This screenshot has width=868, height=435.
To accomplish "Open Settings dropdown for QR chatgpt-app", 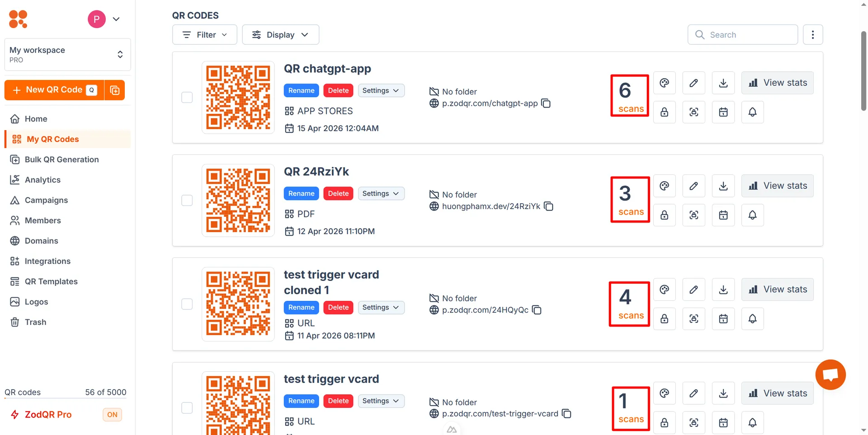I will click(381, 90).
